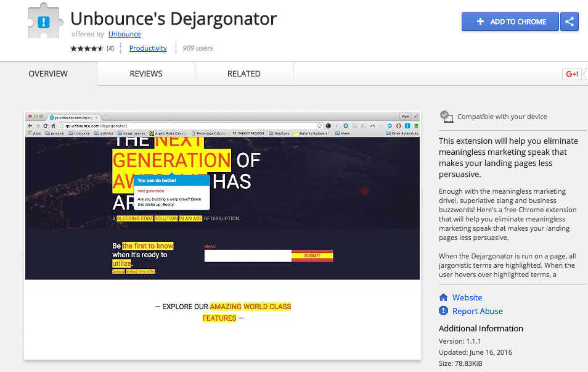Click the Google +1 button

pyautogui.click(x=571, y=74)
